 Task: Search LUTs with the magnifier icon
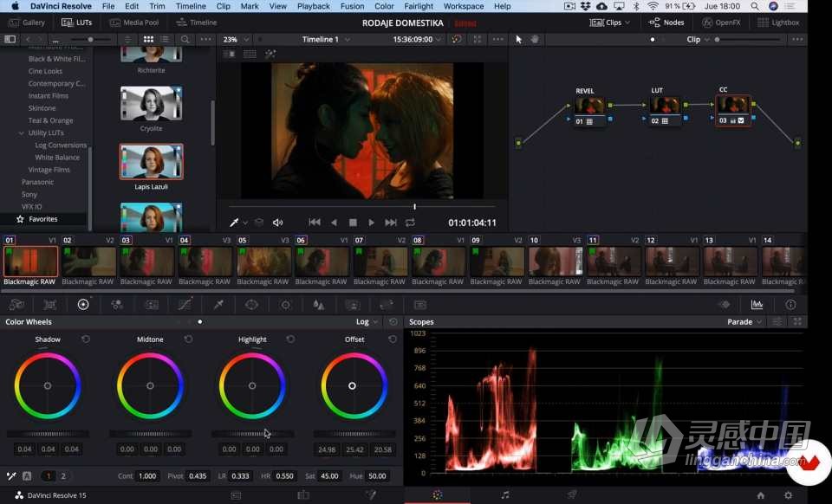185,40
